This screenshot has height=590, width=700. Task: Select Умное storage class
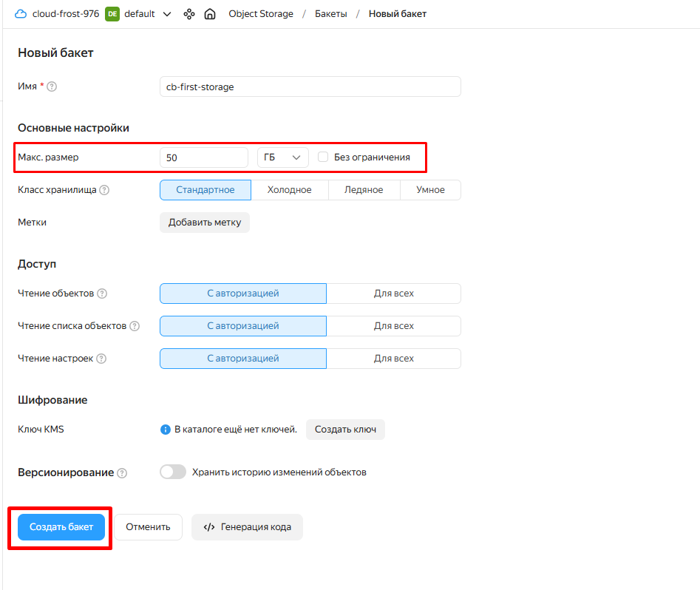[x=430, y=190]
